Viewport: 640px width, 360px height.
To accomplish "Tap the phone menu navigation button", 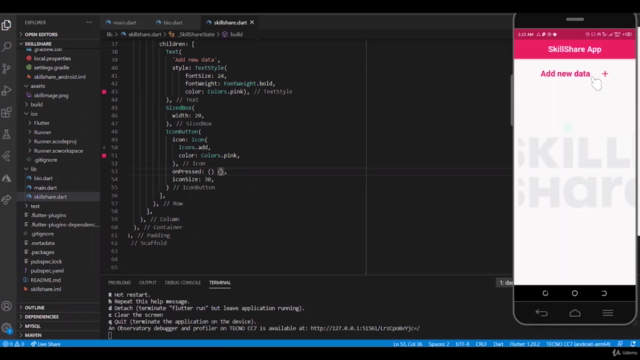I will tap(608, 313).
